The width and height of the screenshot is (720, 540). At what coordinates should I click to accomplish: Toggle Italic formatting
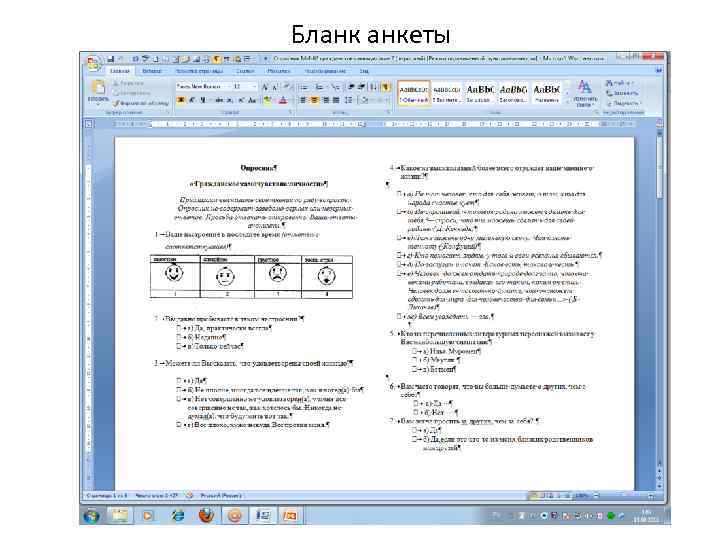tap(192, 100)
